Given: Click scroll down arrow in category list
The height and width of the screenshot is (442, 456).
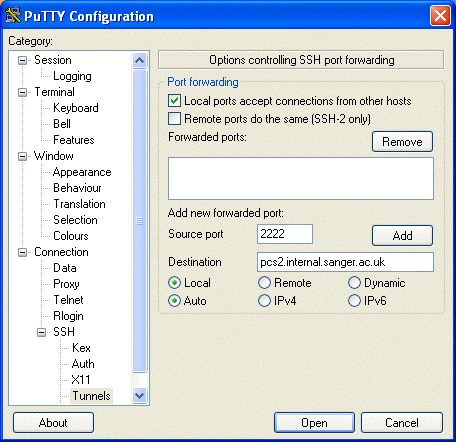Looking at the screenshot, I should coord(139,396).
